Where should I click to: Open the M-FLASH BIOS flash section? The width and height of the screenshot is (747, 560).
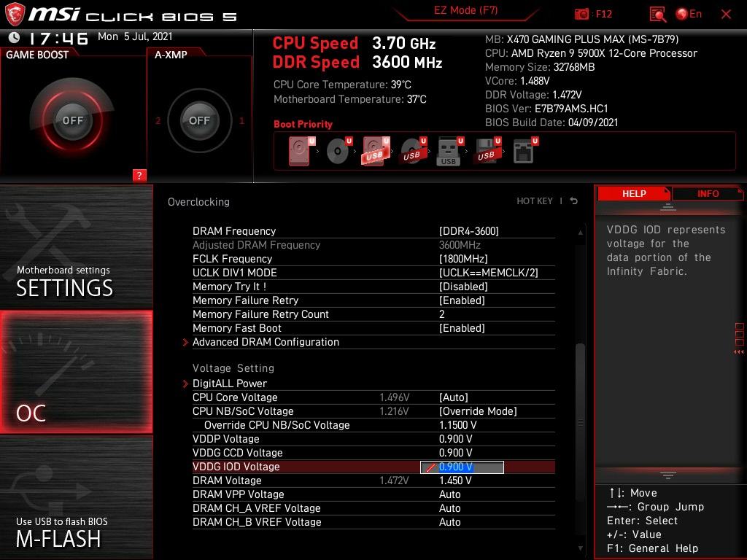[76, 497]
